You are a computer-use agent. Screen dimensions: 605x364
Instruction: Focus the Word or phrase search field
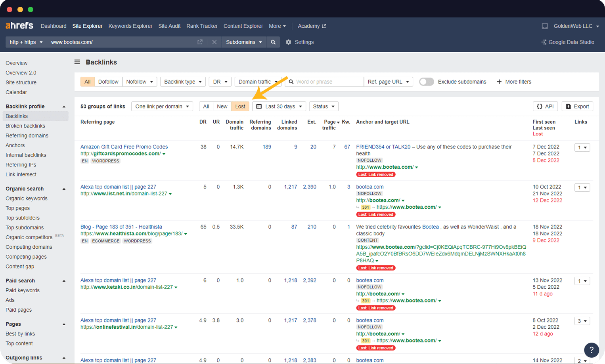[324, 82]
